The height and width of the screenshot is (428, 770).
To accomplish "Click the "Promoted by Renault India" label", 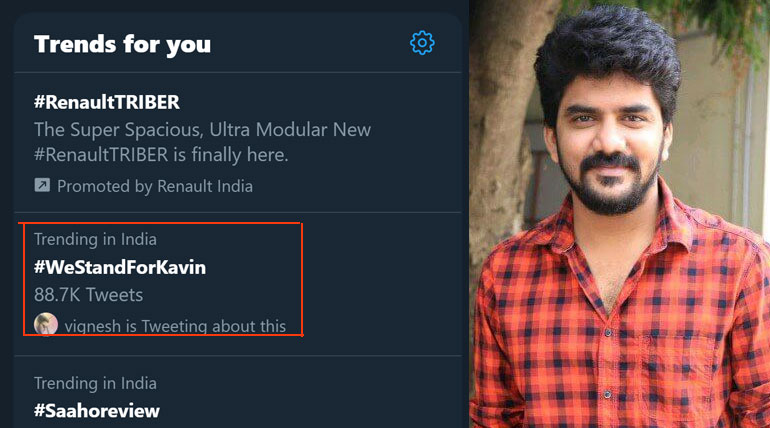I will [154, 186].
